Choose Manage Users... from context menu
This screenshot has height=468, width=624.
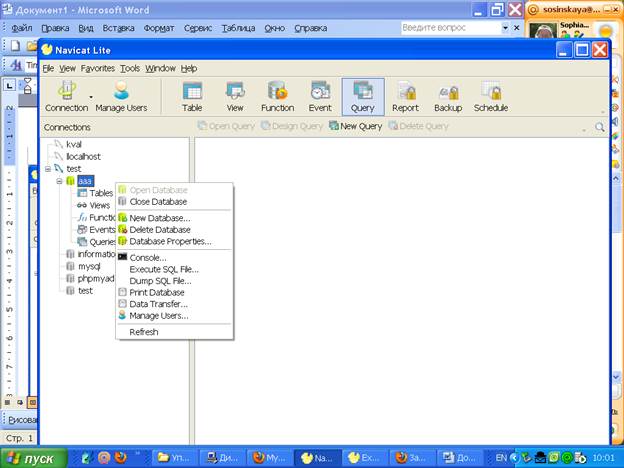[174, 316]
